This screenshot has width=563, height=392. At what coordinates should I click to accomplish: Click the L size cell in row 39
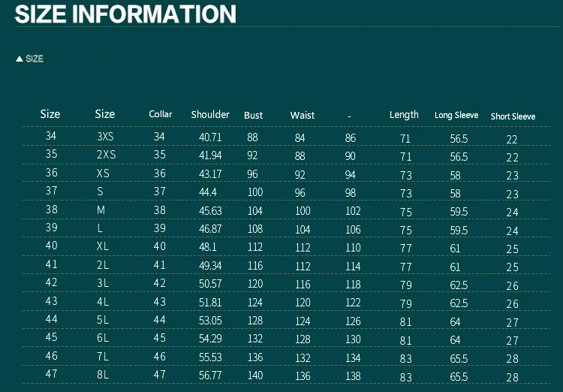99,228
